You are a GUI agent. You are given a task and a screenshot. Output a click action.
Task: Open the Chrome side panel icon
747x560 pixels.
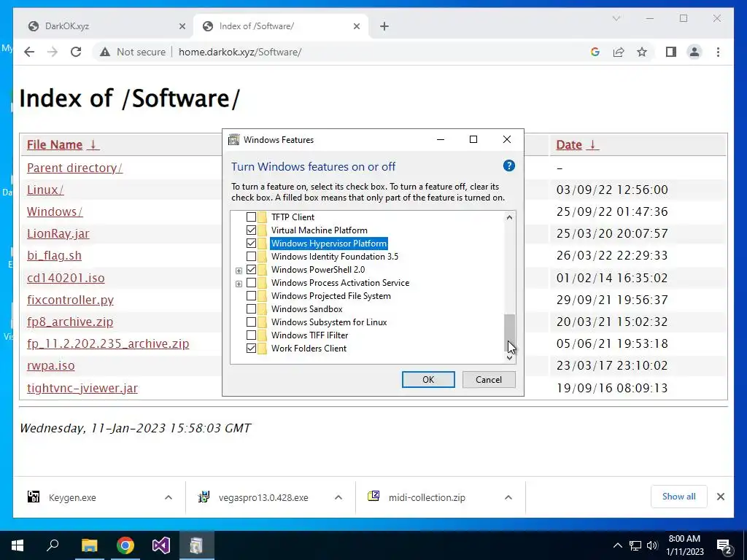tap(671, 52)
